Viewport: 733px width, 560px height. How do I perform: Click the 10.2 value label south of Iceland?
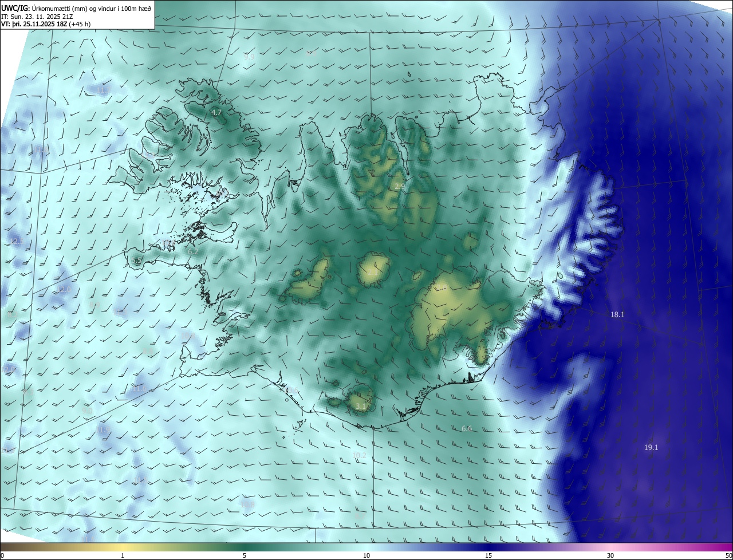tap(359, 455)
